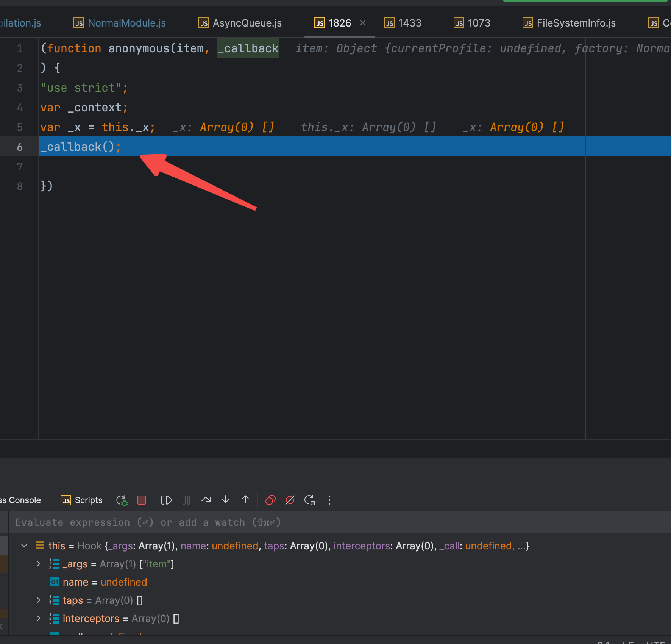Close the 1826 editor tab
The image size is (671, 644).
click(363, 23)
